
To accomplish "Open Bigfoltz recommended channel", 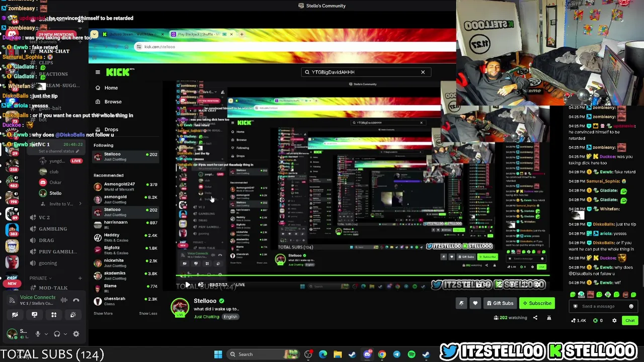I will (x=125, y=250).
